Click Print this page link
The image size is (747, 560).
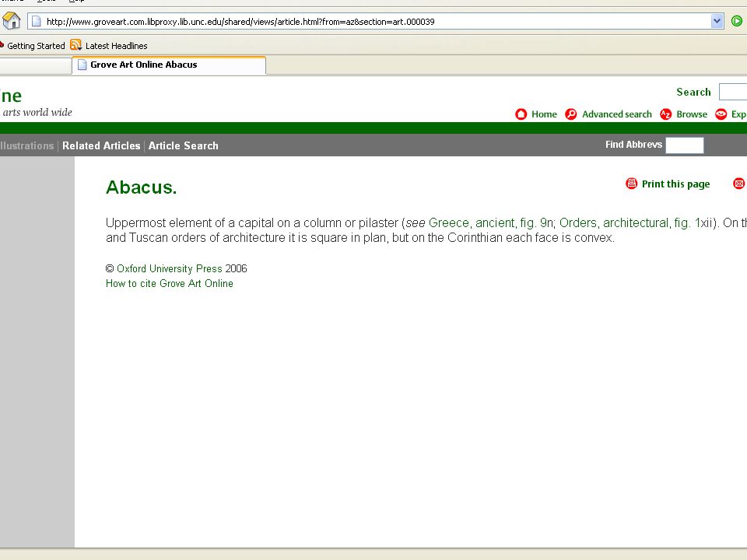[675, 184]
